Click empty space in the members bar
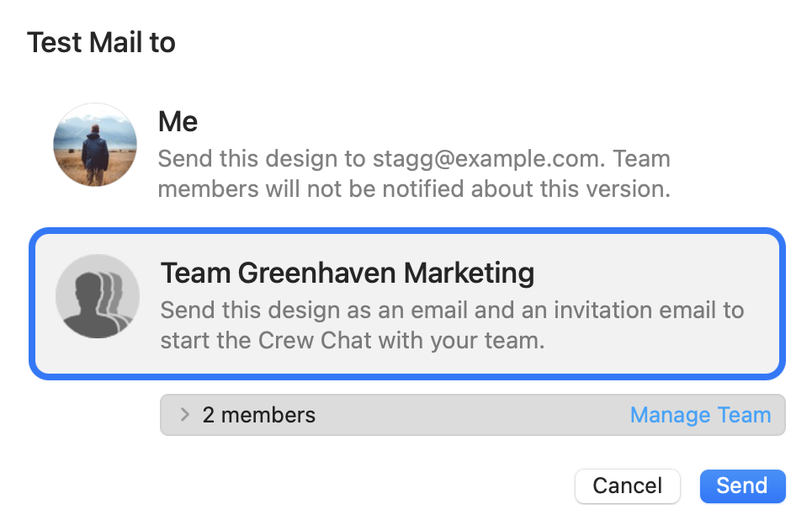The height and width of the screenshot is (531, 812). (471, 415)
